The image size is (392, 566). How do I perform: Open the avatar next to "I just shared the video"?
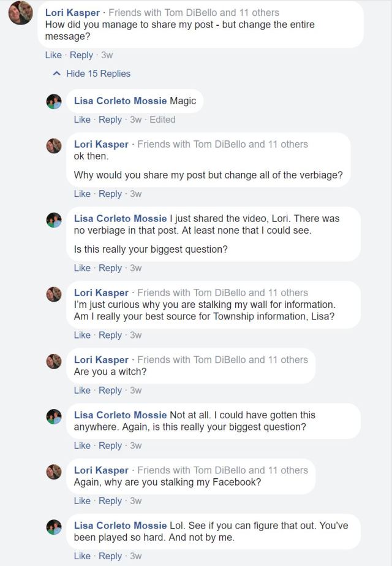click(54, 220)
